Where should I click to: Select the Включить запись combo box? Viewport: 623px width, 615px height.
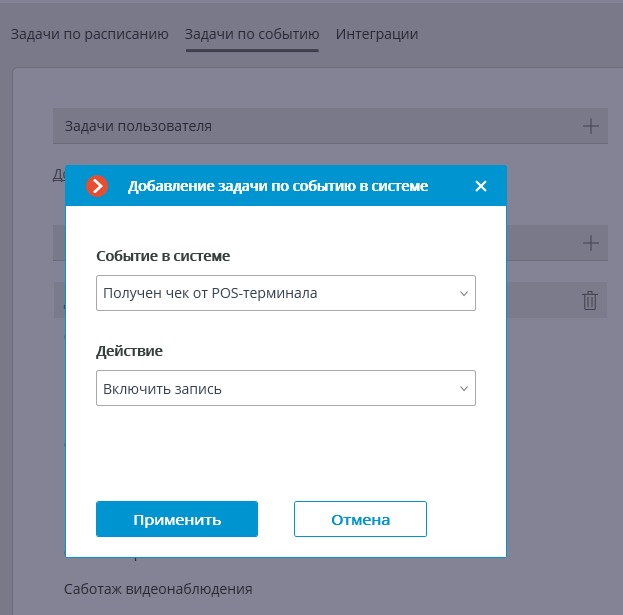tap(286, 388)
